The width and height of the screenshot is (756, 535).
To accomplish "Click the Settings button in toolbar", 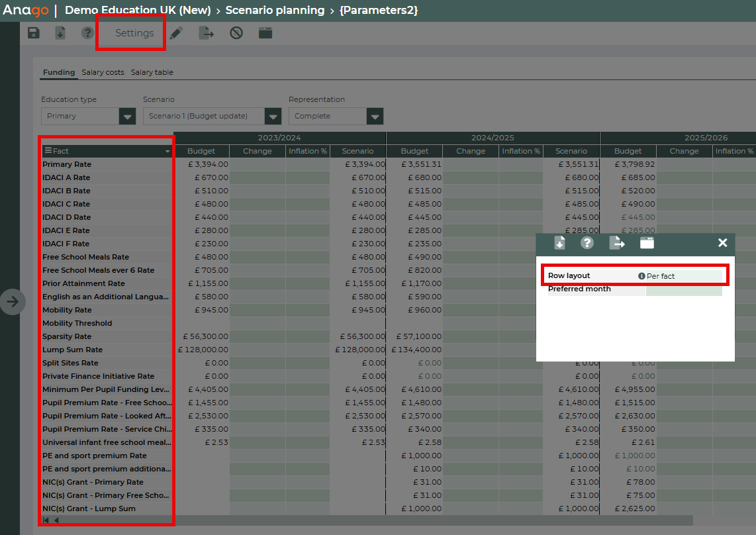I will tap(134, 33).
